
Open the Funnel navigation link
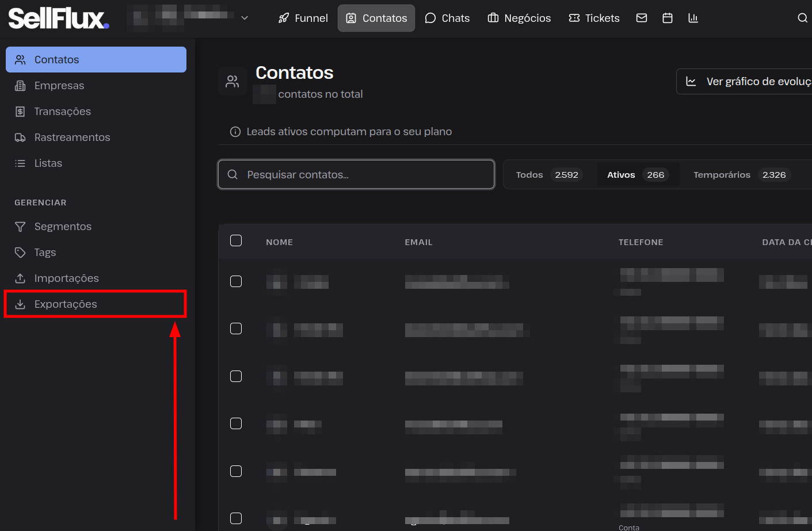(303, 18)
